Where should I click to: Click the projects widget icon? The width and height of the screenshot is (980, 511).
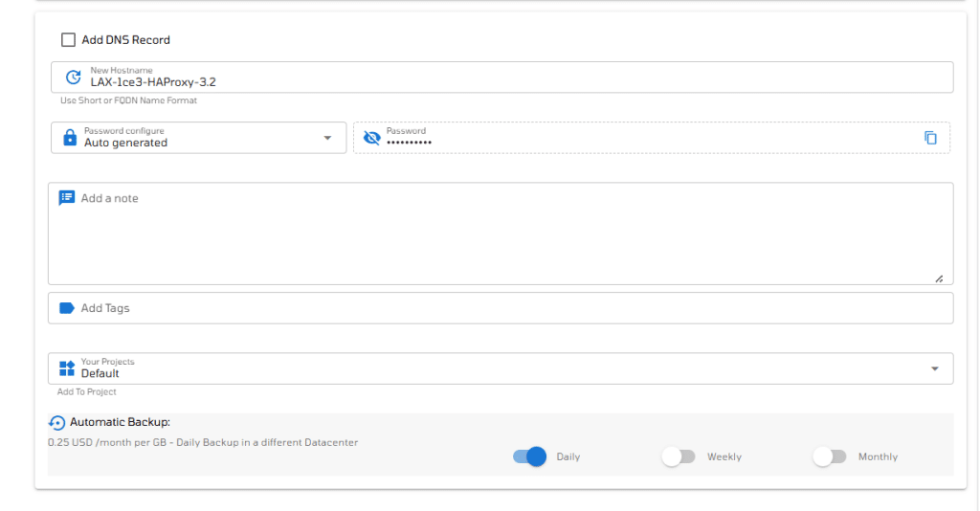pyautogui.click(x=67, y=368)
